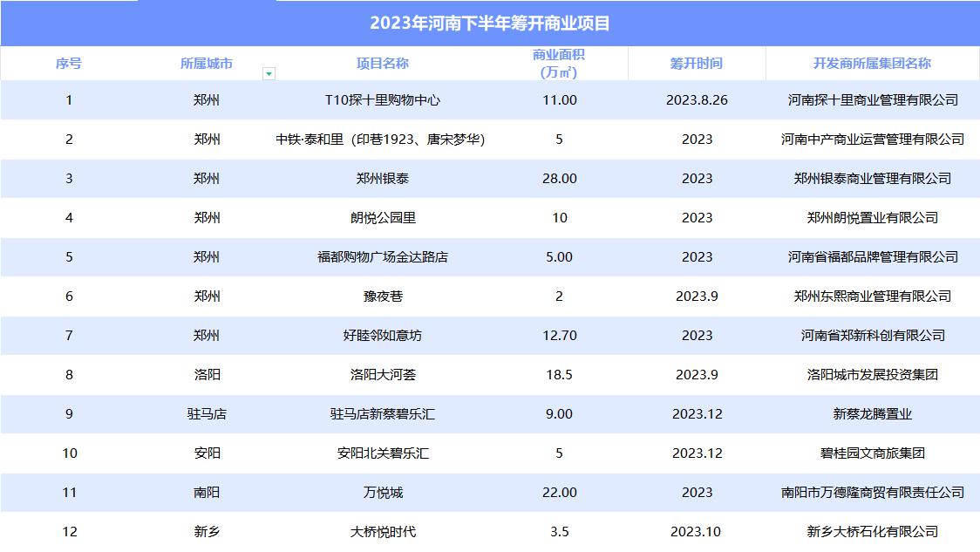Select city cell 洛阳 in row 8
Screen dimensions: 980x552
coord(207,375)
